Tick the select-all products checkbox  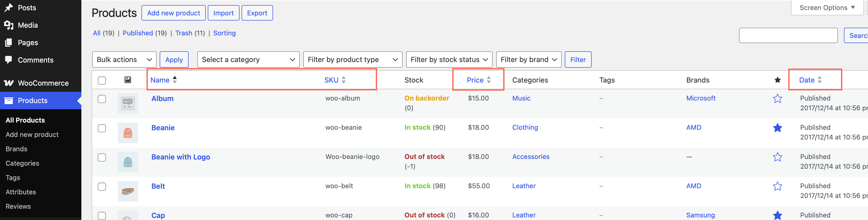(x=102, y=80)
